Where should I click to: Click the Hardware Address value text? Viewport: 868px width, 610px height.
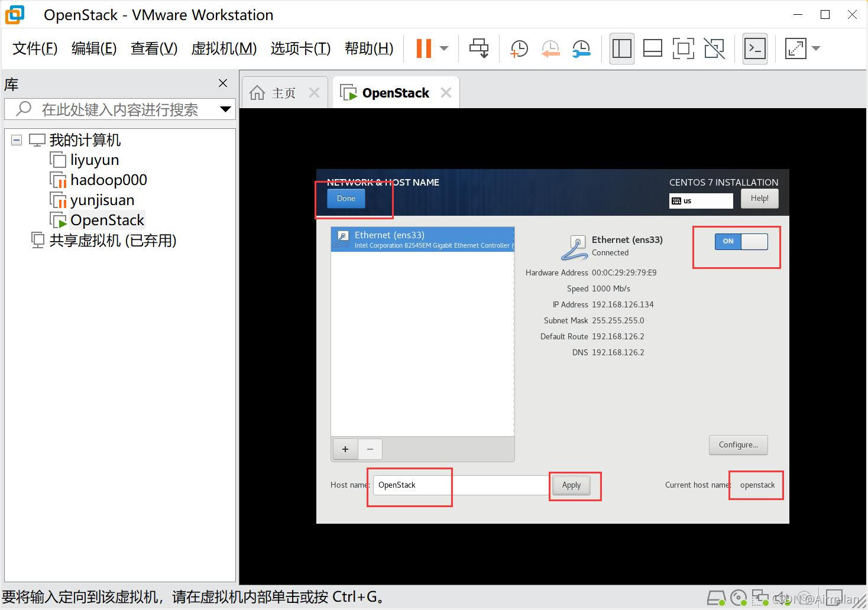[x=624, y=272]
